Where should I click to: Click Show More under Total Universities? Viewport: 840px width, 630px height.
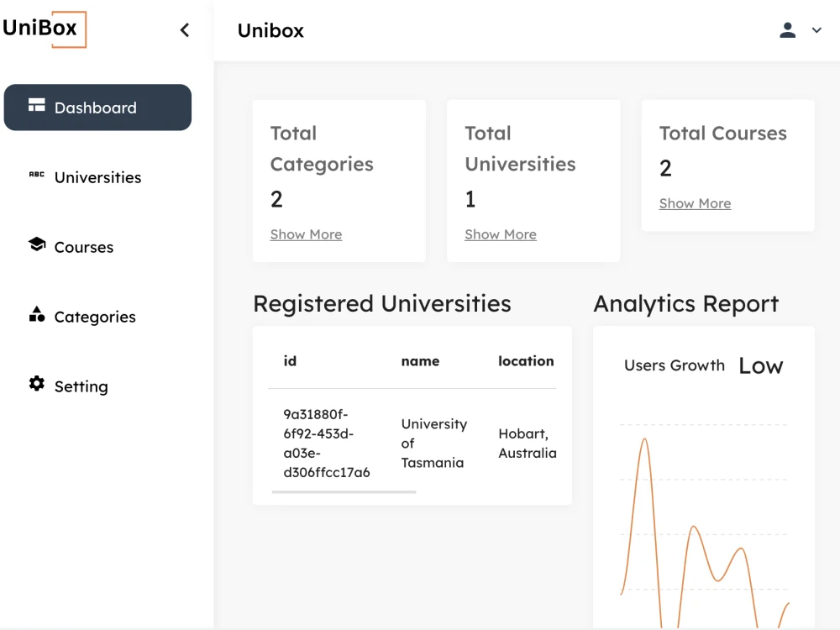point(501,234)
